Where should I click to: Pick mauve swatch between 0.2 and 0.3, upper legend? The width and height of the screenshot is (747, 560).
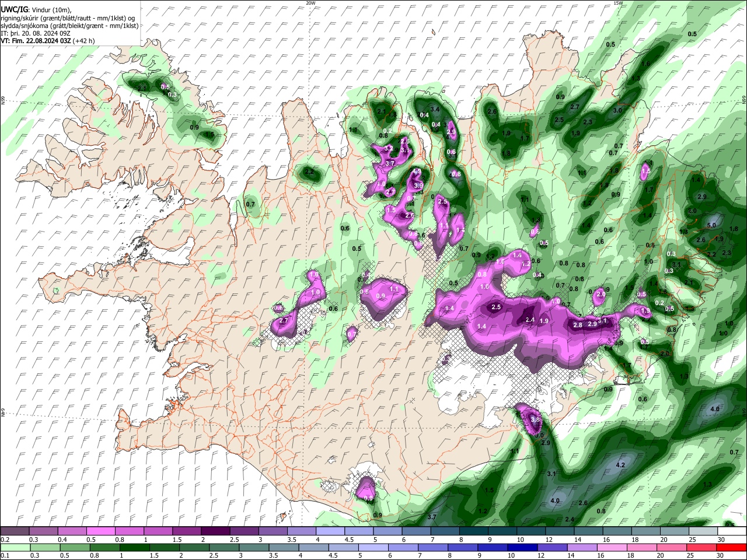(15, 531)
